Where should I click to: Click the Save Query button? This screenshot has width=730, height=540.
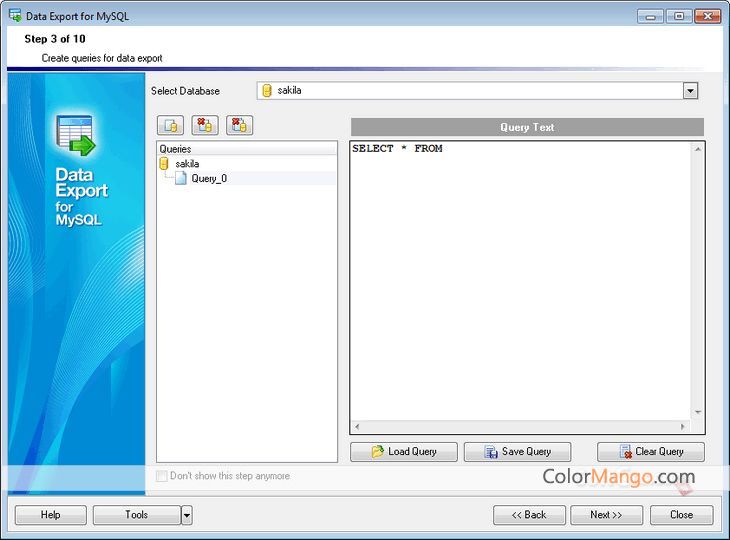(517, 452)
